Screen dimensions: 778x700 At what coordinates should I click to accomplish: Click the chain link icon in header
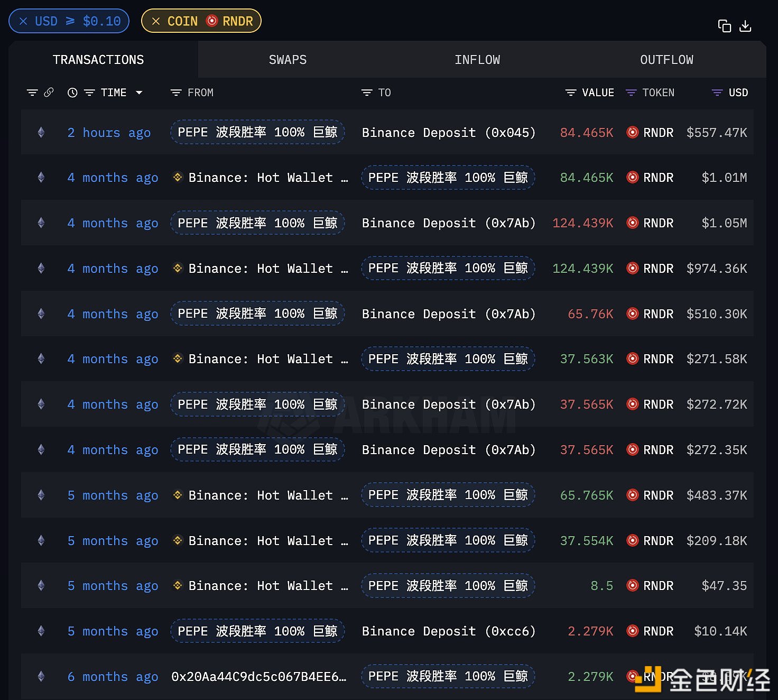[x=49, y=93]
